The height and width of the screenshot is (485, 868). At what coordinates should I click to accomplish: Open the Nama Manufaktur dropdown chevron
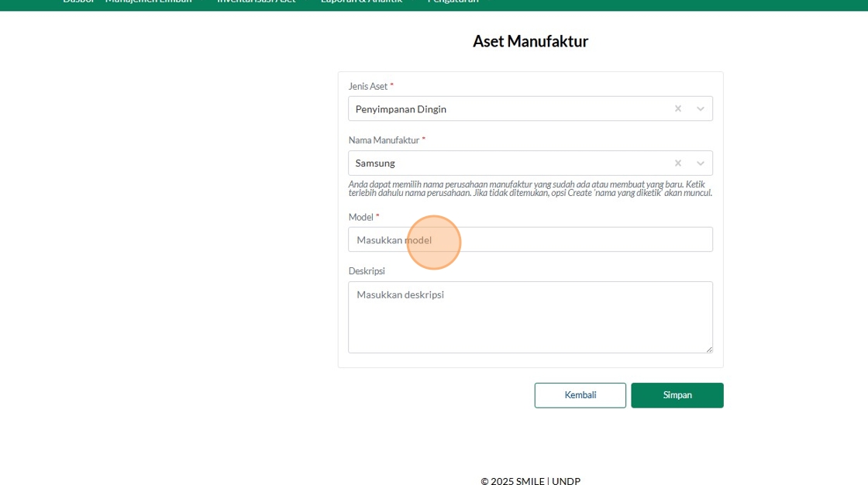[701, 163]
